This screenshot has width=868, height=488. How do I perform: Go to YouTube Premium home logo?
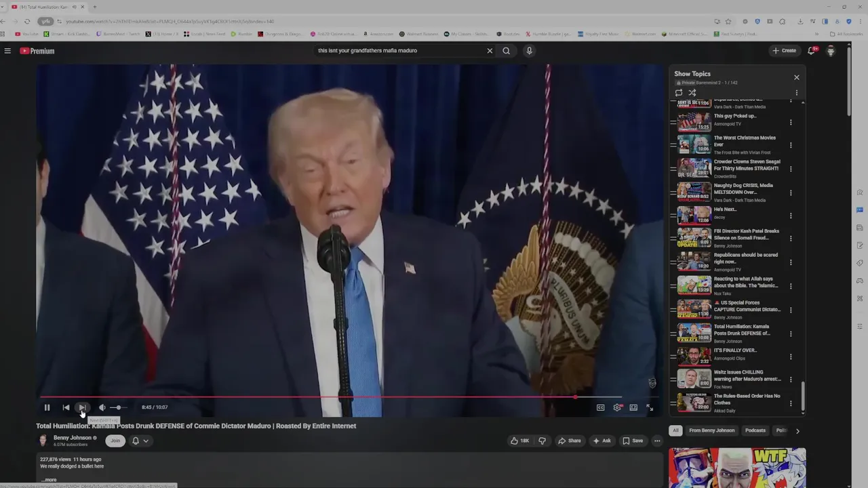(37, 51)
